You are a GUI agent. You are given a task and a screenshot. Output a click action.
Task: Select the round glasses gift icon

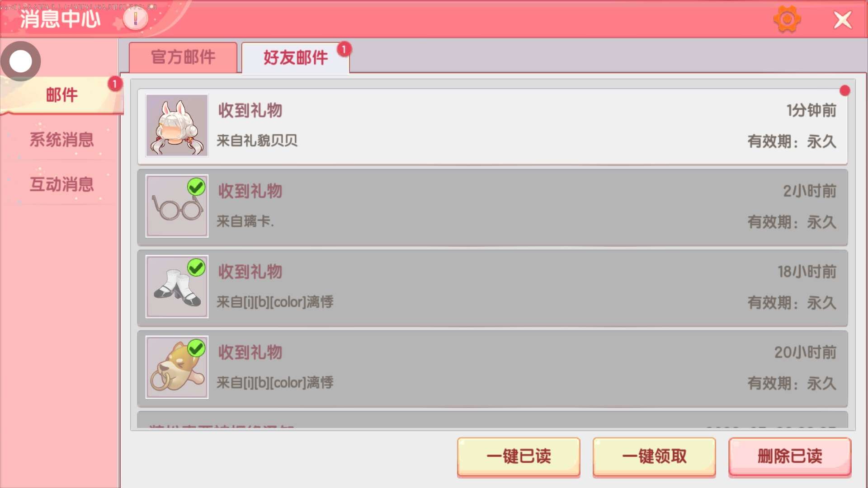pyautogui.click(x=177, y=206)
